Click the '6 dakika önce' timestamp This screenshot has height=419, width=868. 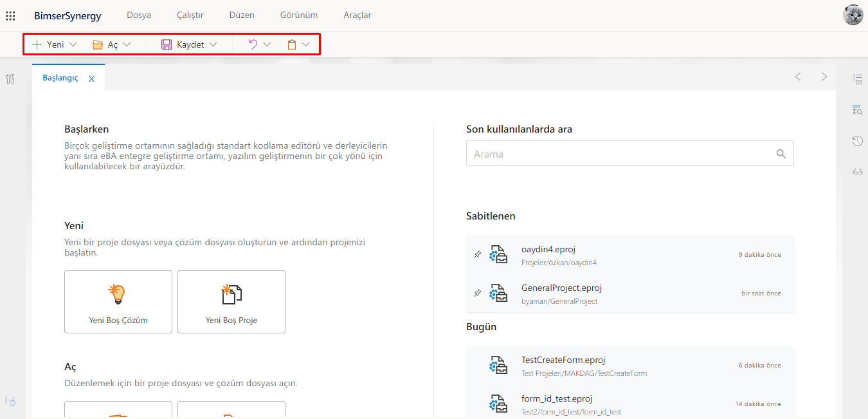tap(759, 366)
